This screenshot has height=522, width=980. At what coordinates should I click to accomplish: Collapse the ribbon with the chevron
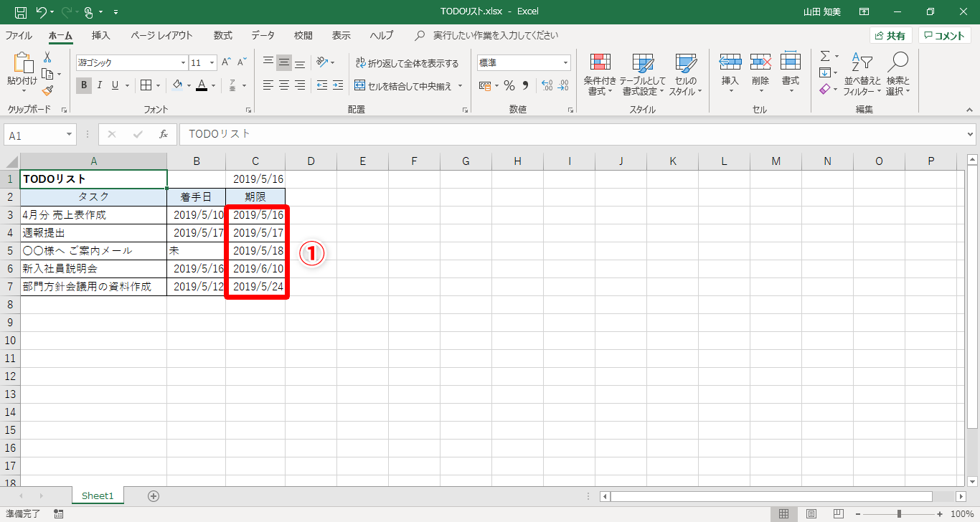click(969, 110)
